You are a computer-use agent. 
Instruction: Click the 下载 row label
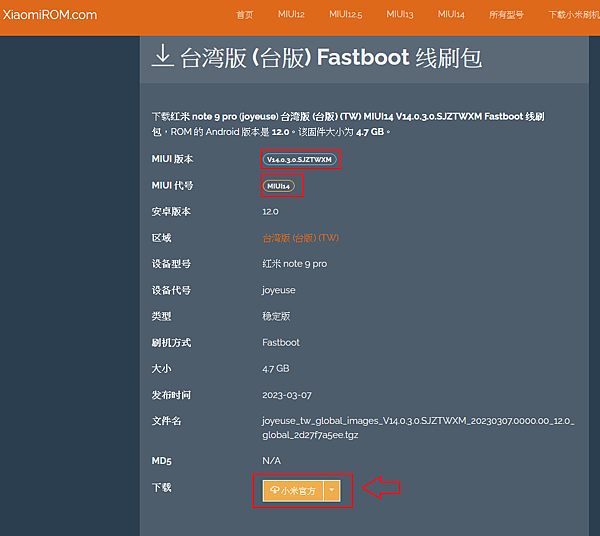[x=161, y=488]
